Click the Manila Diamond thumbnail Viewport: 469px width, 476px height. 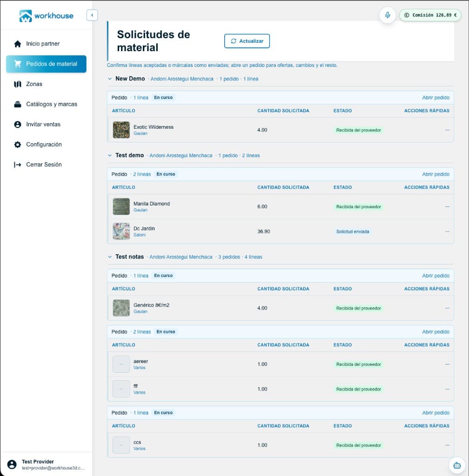[121, 206]
